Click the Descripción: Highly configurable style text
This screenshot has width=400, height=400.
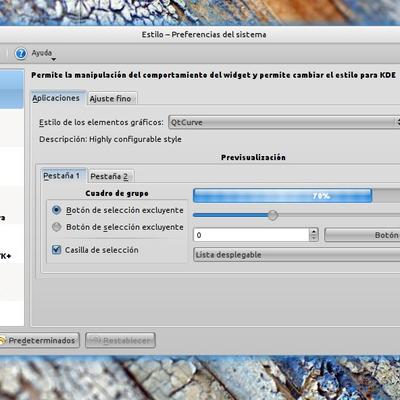(x=110, y=139)
